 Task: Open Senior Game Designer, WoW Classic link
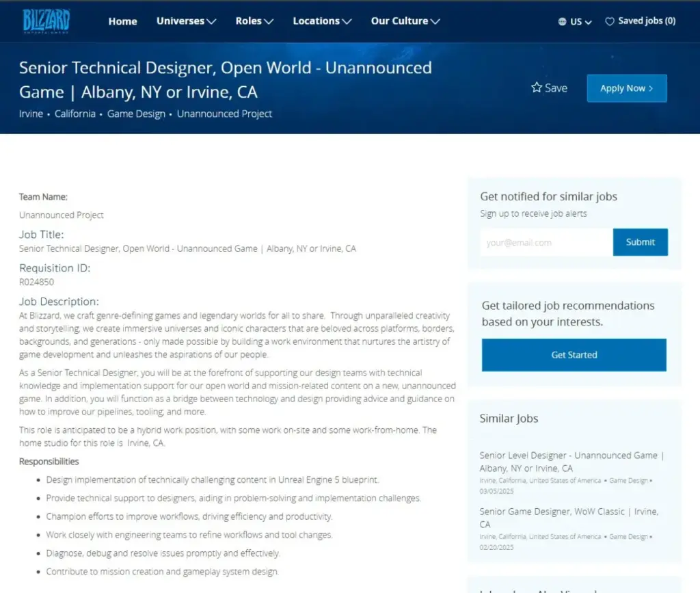(569, 518)
